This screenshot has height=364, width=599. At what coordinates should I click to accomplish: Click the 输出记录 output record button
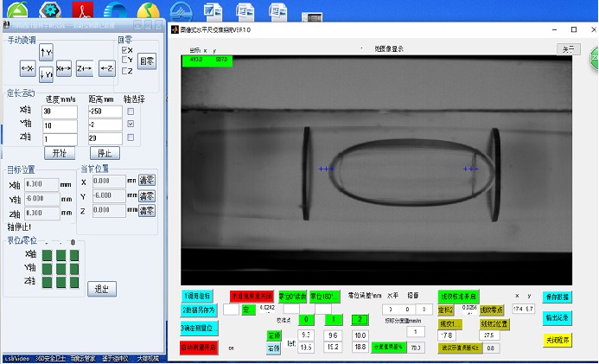coord(557,318)
